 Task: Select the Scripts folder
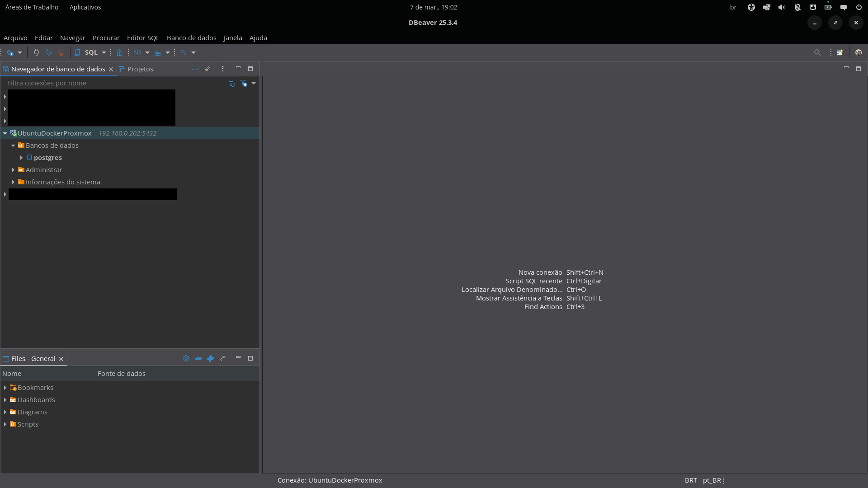click(28, 424)
